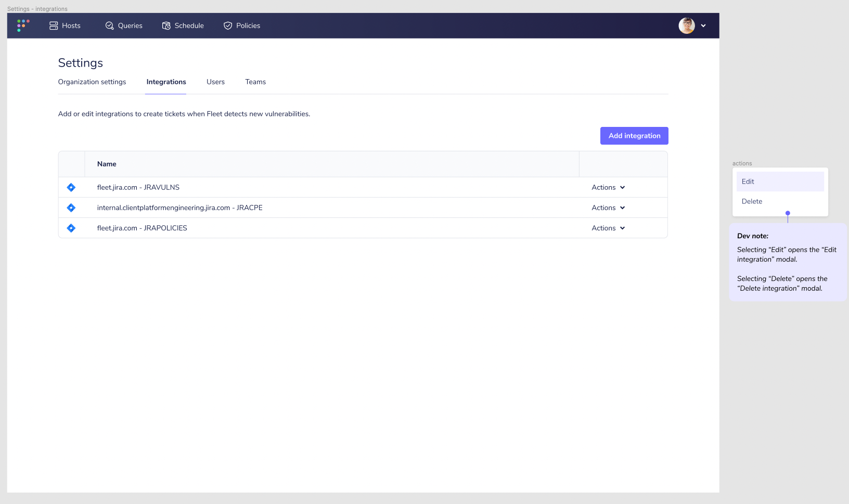Click the Add integration button
The image size is (849, 504).
(634, 136)
